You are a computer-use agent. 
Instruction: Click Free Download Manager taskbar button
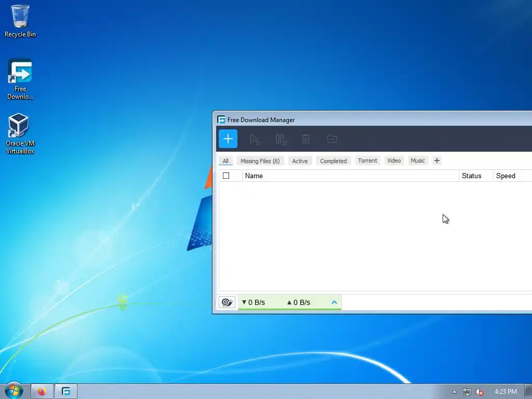66,392
